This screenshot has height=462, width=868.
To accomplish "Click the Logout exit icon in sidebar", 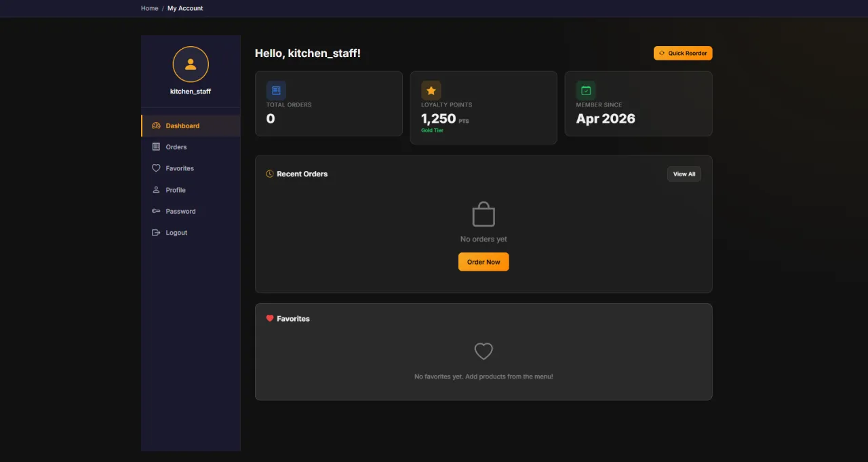I will click(156, 233).
